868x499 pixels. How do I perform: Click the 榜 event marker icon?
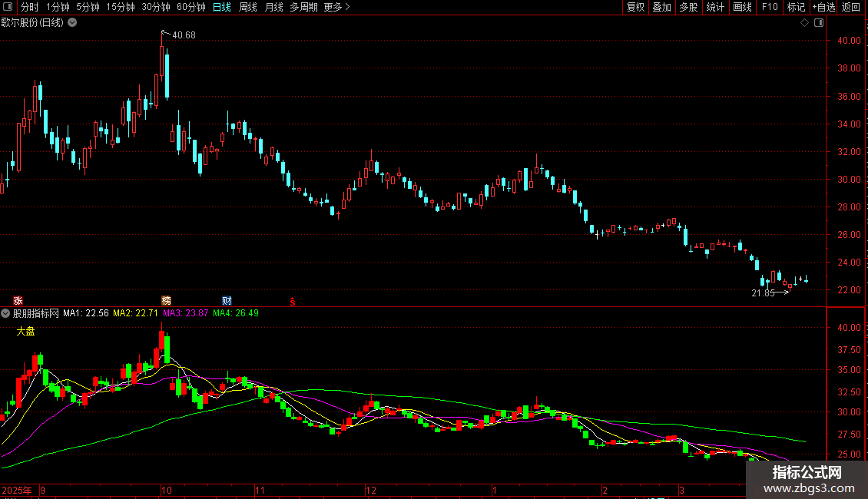(166, 300)
